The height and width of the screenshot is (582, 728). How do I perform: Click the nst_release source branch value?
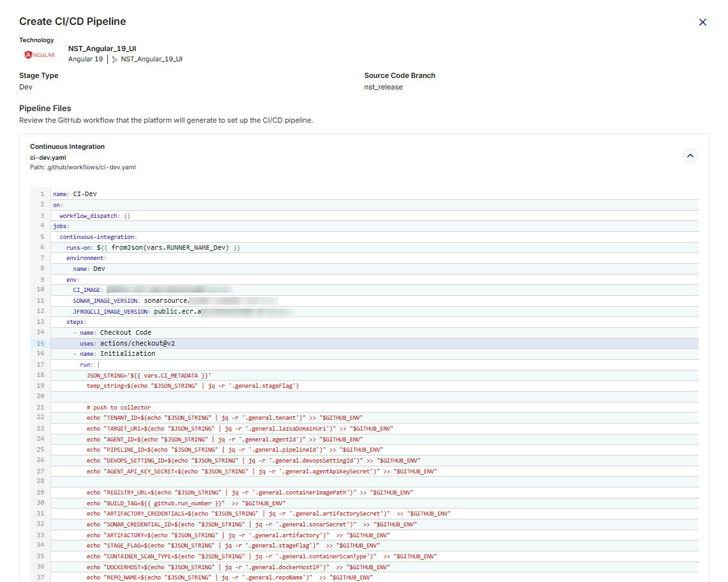click(383, 87)
